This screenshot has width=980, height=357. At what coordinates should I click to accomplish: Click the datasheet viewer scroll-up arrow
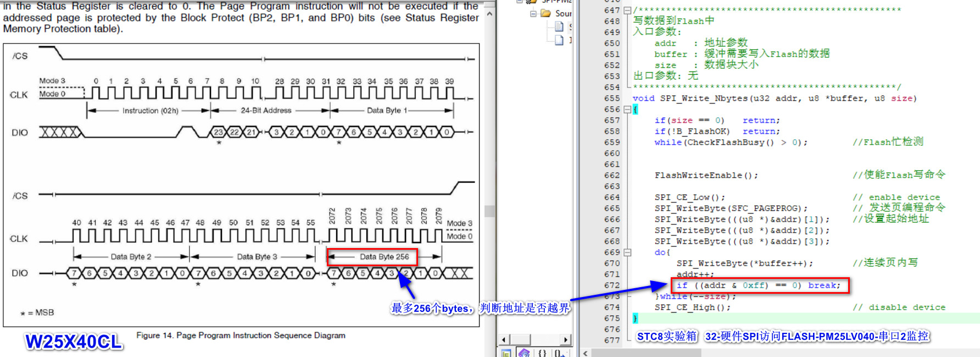coord(489,13)
